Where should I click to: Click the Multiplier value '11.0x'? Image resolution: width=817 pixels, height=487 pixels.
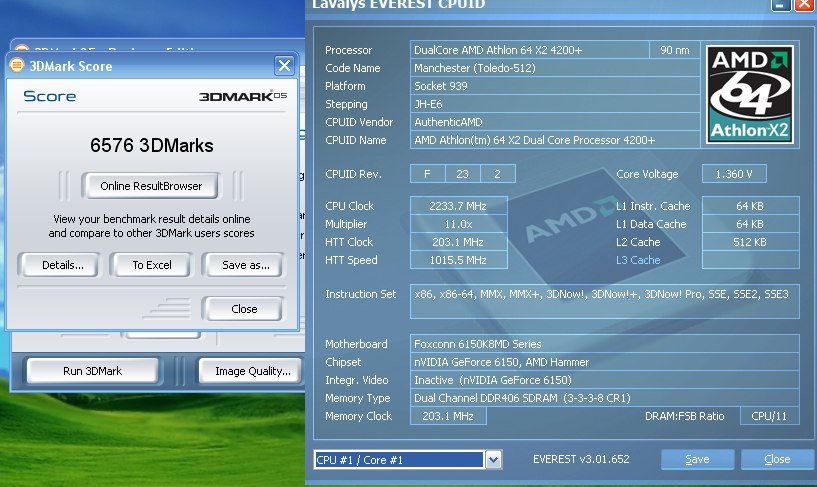(x=459, y=224)
